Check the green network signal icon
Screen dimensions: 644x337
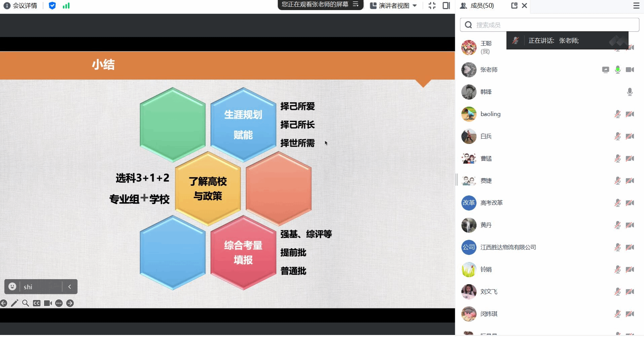click(66, 6)
